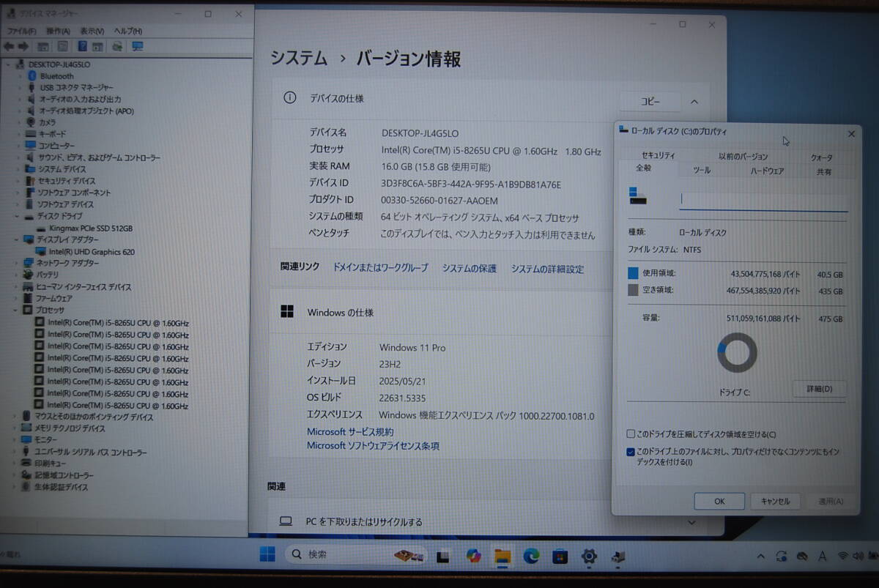Click the システム breadcrumb in Settings

[x=299, y=59]
